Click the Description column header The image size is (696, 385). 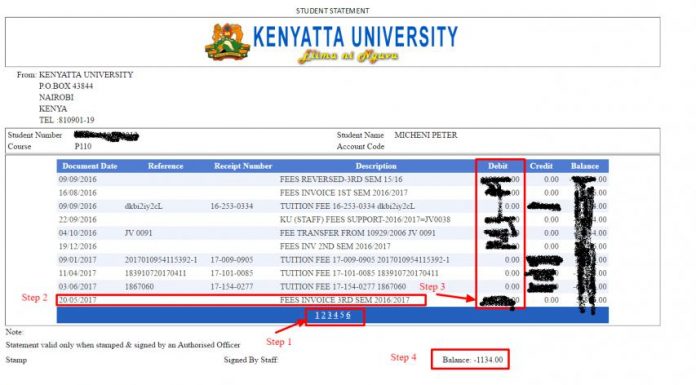(376, 166)
